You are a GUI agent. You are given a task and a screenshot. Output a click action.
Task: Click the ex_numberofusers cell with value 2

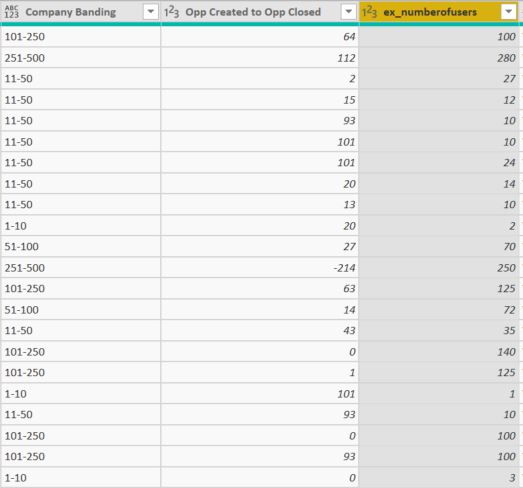click(x=439, y=226)
